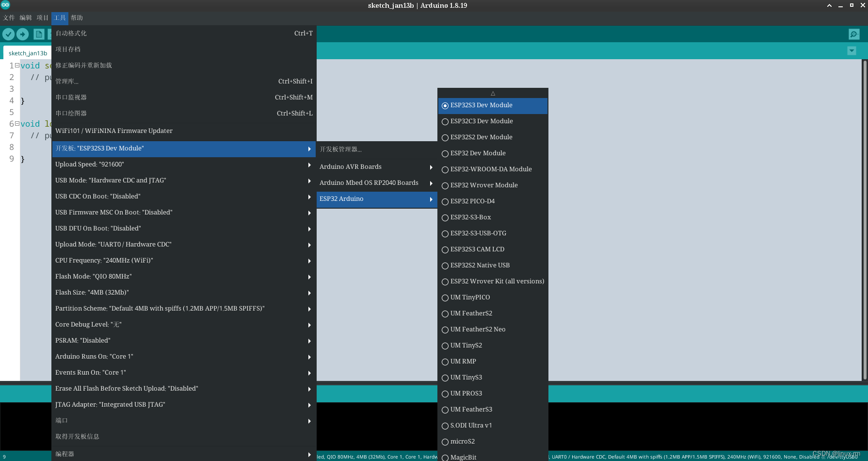Click the Arduino logo in title bar
Viewport: 868px width, 461px height.
(5, 5)
